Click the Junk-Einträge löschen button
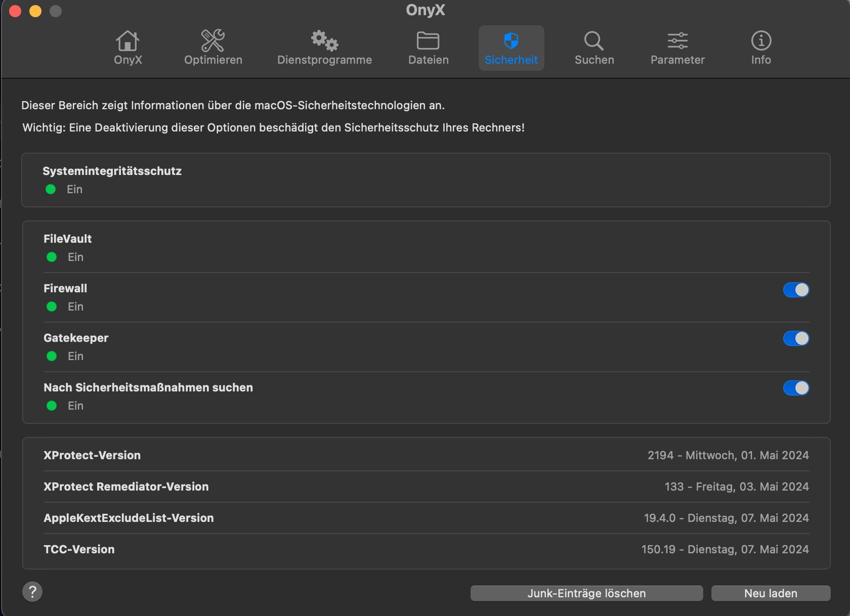Image resolution: width=850 pixels, height=616 pixels. pyautogui.click(x=586, y=593)
